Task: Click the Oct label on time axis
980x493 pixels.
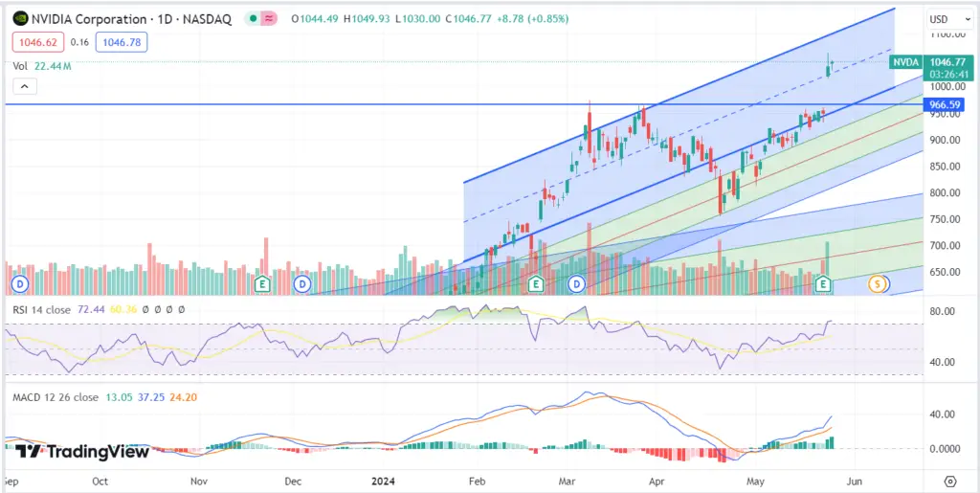Action: click(100, 482)
